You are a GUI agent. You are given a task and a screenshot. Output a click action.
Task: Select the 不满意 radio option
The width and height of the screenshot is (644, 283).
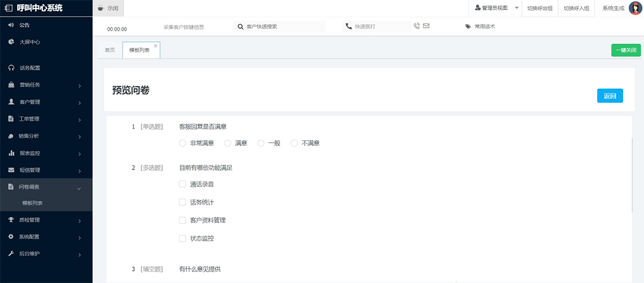click(x=294, y=143)
